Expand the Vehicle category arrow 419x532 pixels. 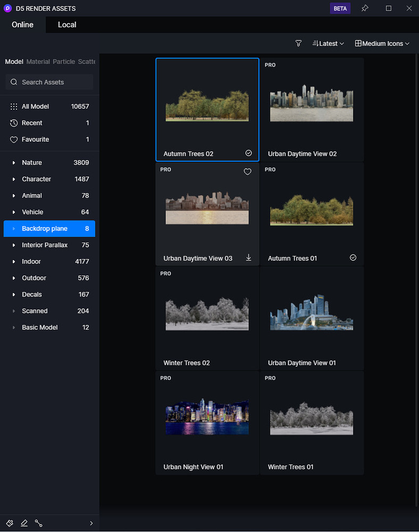[x=14, y=212]
